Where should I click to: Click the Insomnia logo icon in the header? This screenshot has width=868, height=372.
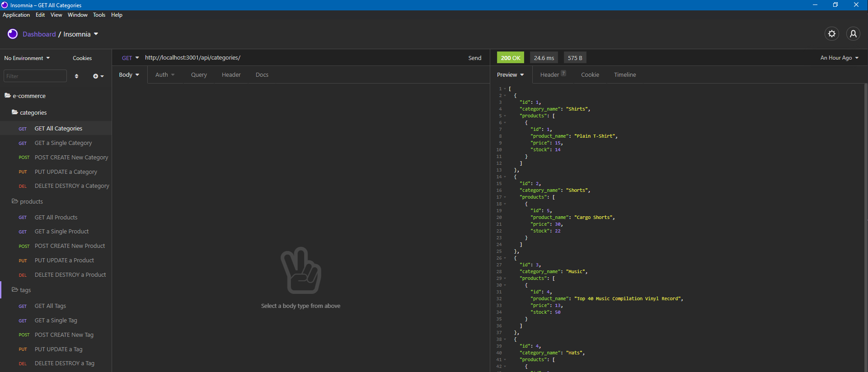pyautogui.click(x=13, y=34)
